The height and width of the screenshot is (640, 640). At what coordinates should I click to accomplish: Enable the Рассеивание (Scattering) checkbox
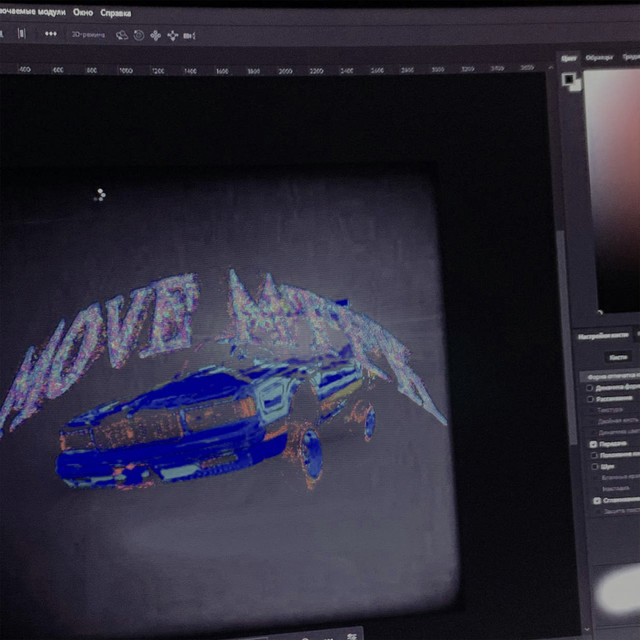(x=590, y=398)
